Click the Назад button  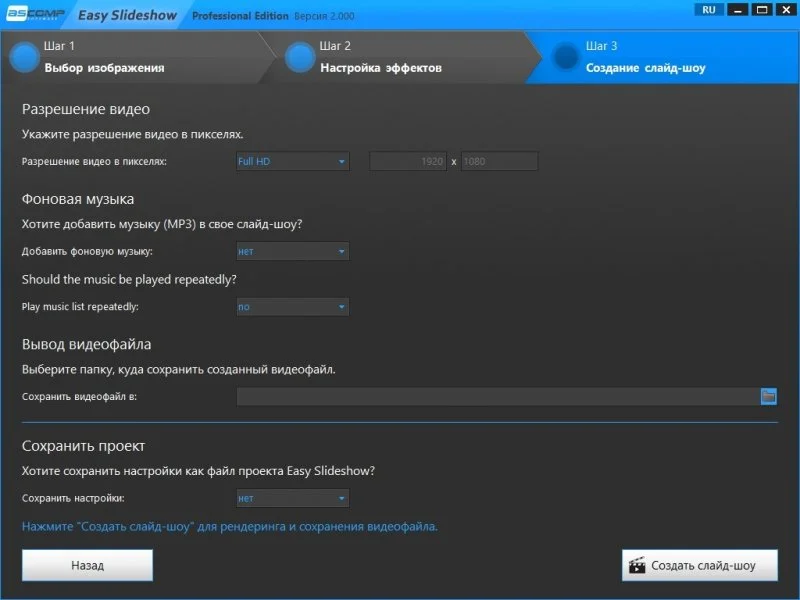pos(87,565)
